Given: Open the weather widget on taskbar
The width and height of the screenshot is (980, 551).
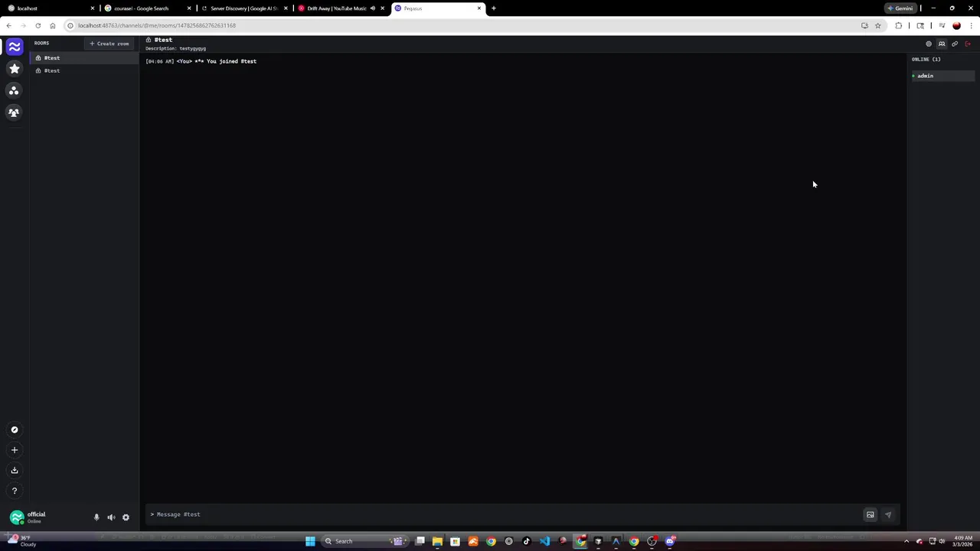Looking at the screenshot, I should 23,540.
